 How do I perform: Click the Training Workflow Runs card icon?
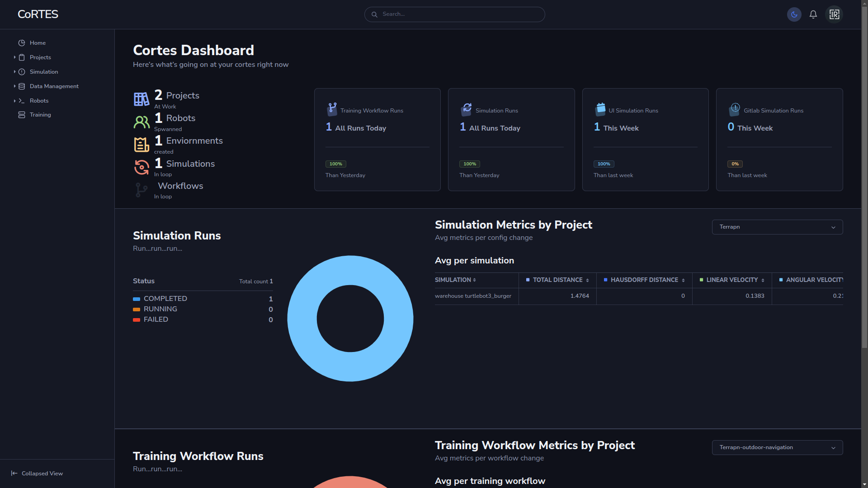[332, 109]
